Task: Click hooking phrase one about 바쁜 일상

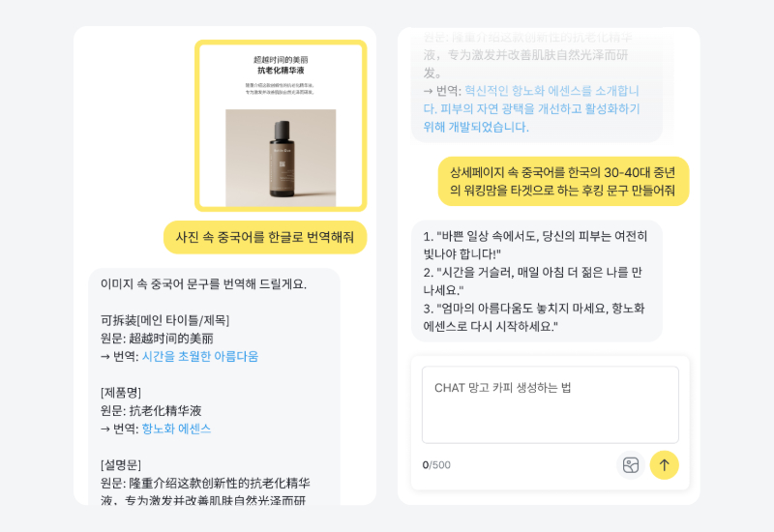Action: coord(535,245)
